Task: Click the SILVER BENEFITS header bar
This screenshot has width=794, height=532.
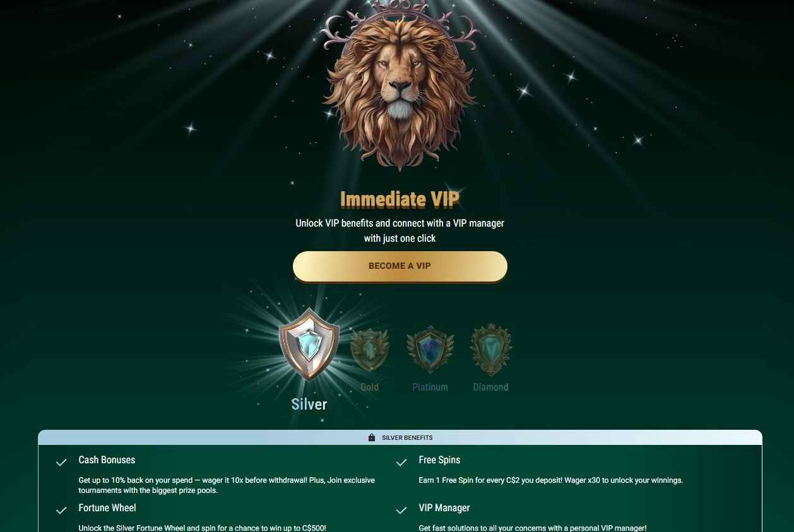Action: coord(400,437)
